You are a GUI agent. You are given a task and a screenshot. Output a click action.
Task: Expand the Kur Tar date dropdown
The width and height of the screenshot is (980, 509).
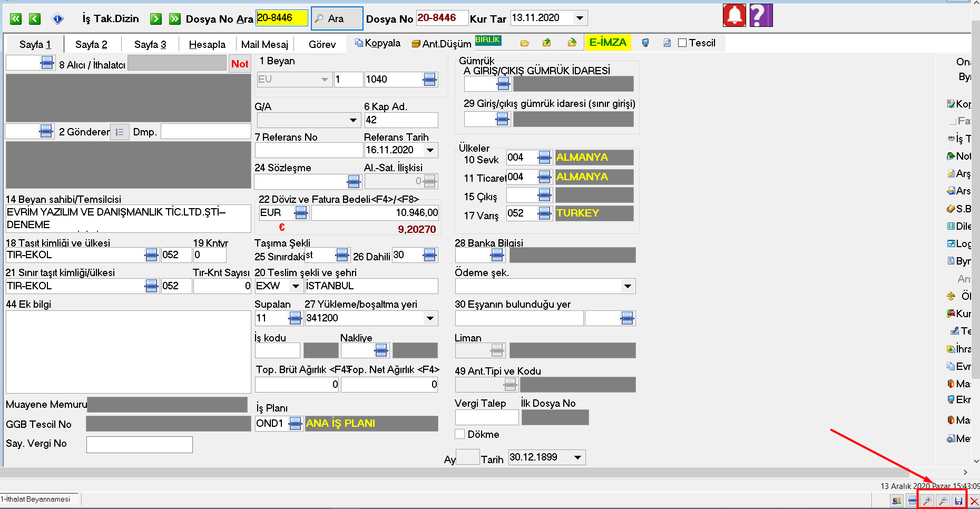[580, 18]
